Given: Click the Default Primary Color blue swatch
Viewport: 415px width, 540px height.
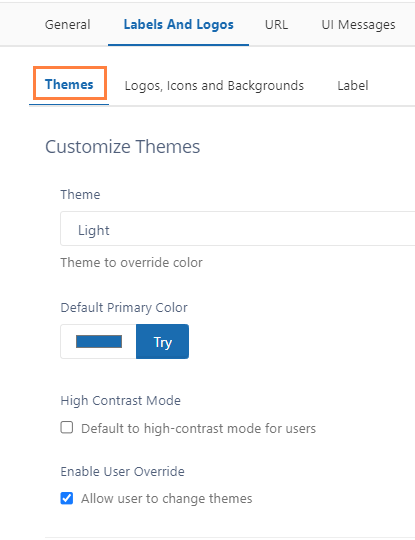Looking at the screenshot, I should click(99, 342).
